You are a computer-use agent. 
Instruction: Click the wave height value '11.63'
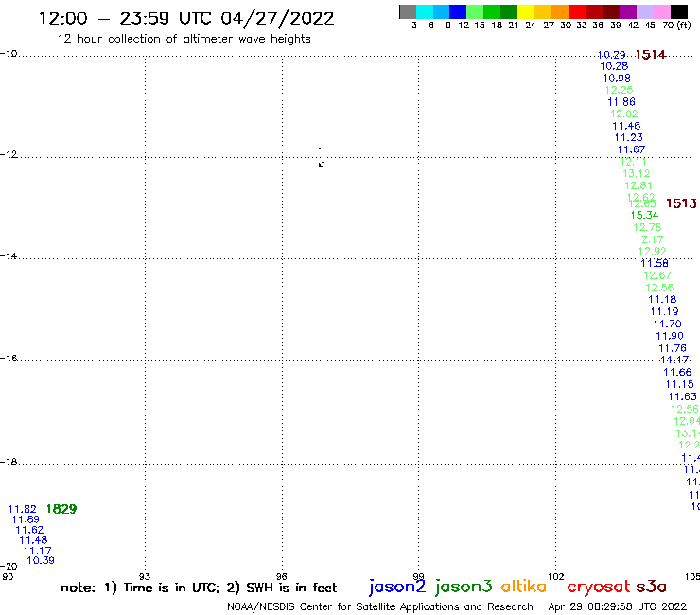[x=683, y=396]
